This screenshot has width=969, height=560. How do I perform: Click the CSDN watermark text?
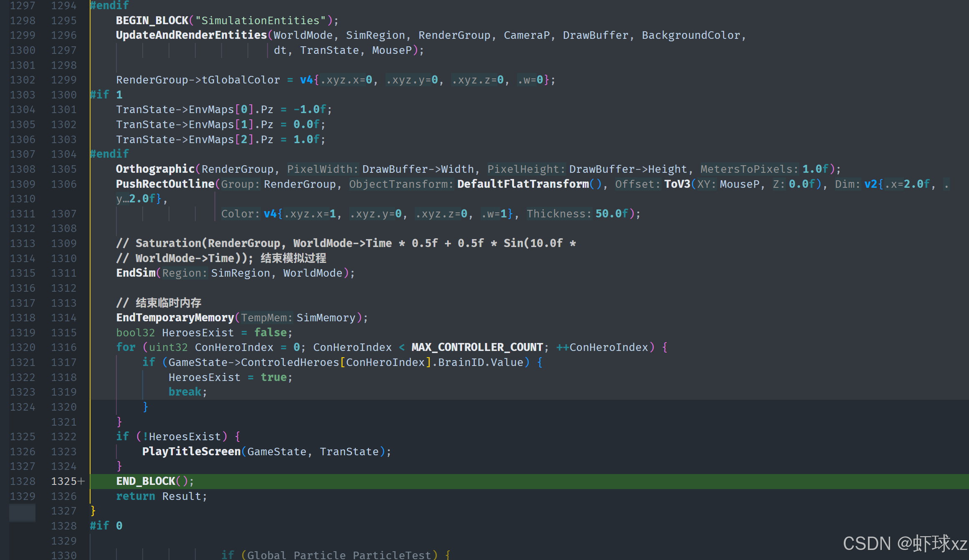click(904, 543)
